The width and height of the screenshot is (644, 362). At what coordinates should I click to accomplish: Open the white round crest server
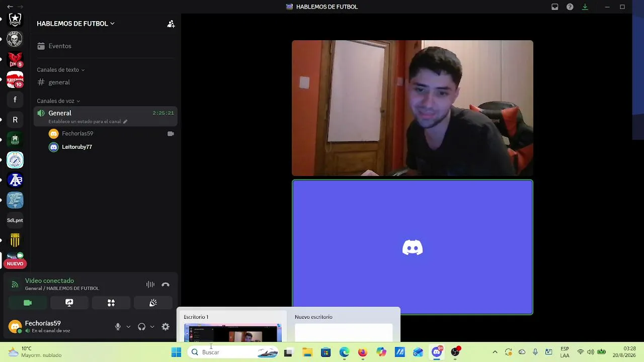pyautogui.click(x=15, y=160)
